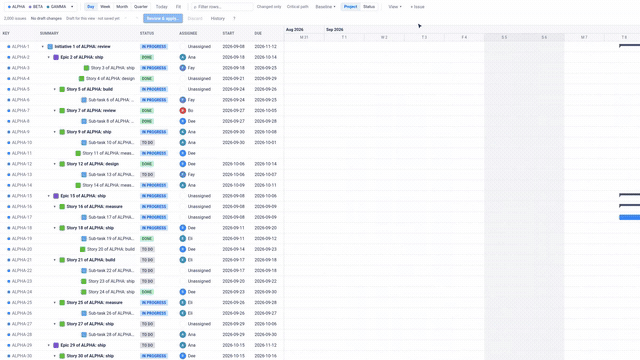Toggle the BETA project filter chip

36,7
